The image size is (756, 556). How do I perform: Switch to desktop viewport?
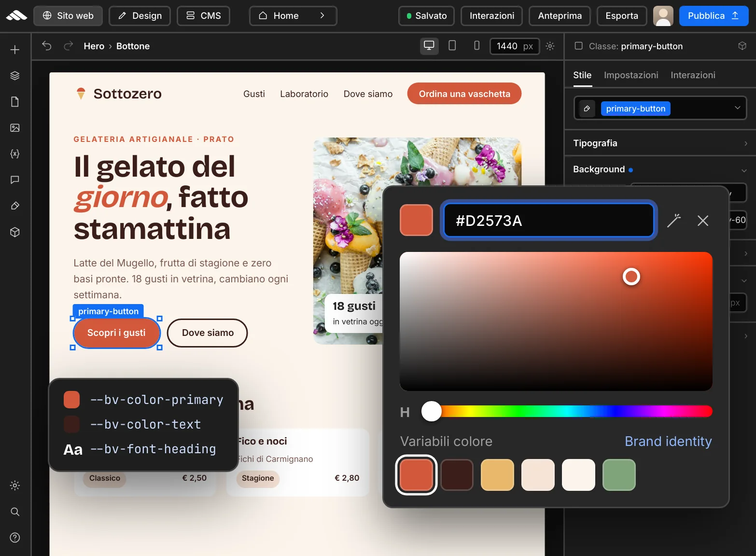(x=429, y=46)
